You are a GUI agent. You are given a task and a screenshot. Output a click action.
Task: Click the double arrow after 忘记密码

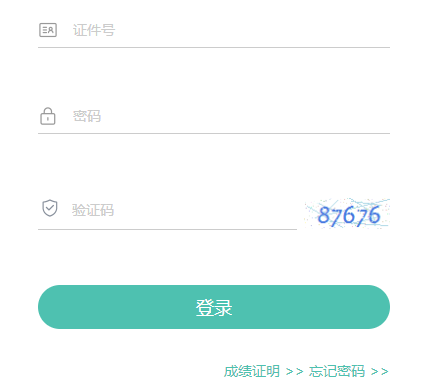click(380, 371)
